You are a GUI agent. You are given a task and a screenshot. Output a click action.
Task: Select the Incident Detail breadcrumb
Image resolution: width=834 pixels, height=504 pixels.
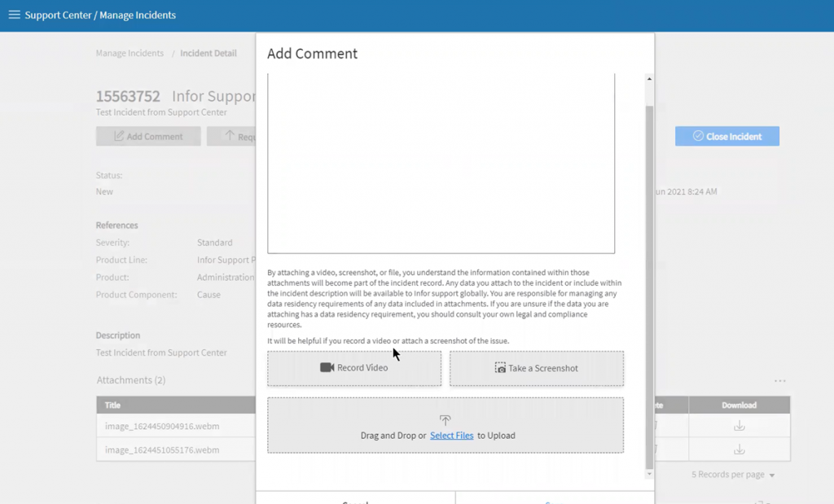(x=208, y=54)
